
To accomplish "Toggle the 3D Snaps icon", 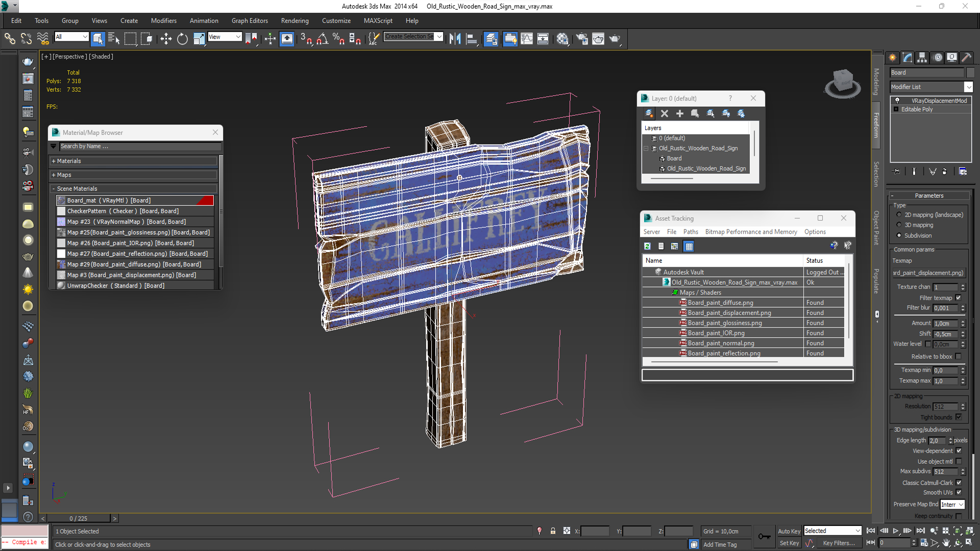I will [306, 39].
